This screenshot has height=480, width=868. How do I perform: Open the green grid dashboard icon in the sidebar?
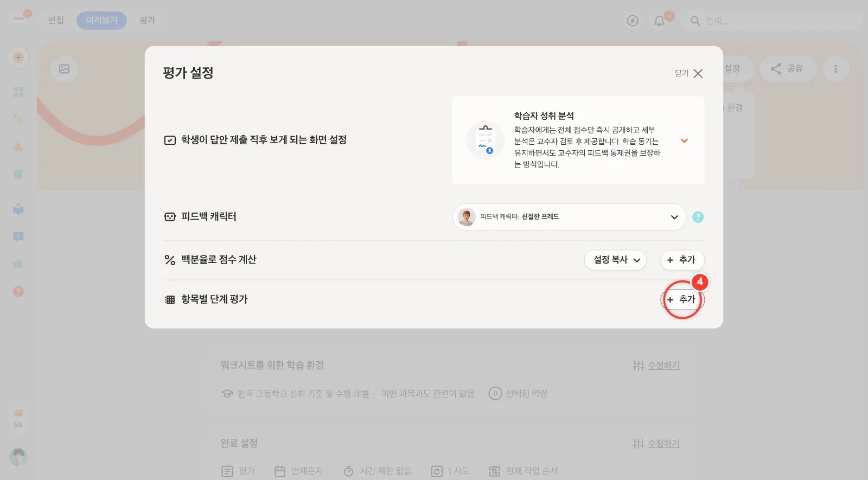pyautogui.click(x=18, y=92)
